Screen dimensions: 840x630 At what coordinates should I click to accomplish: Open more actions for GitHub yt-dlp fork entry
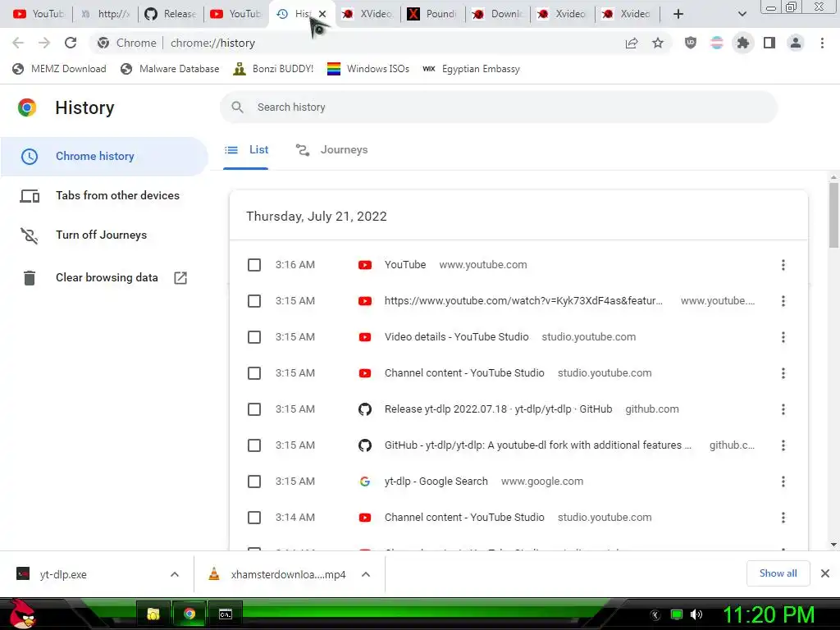tap(783, 445)
